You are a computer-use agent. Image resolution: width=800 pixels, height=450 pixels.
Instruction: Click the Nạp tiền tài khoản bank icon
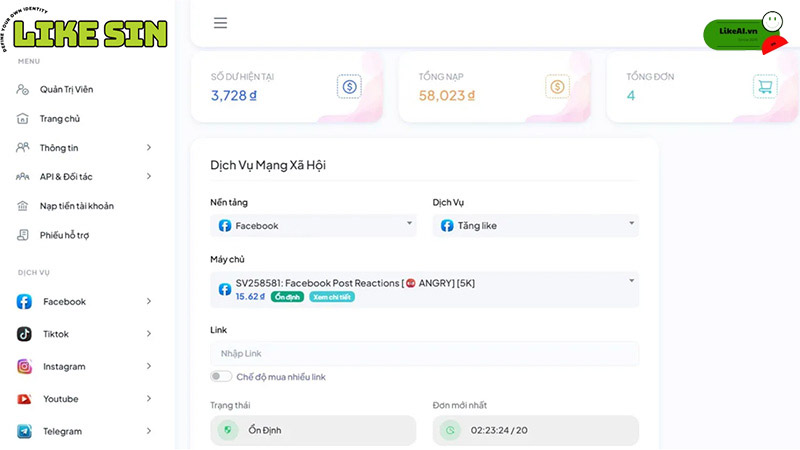point(22,206)
